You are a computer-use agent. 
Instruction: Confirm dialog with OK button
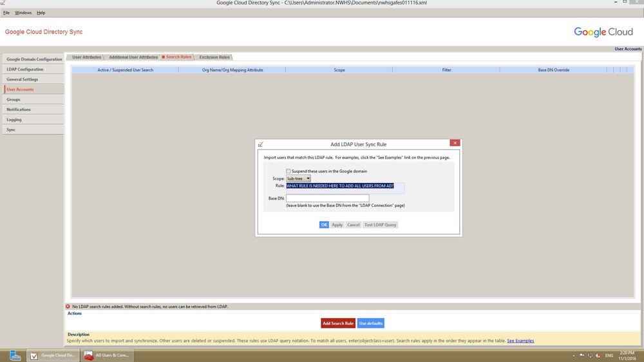pos(324,225)
